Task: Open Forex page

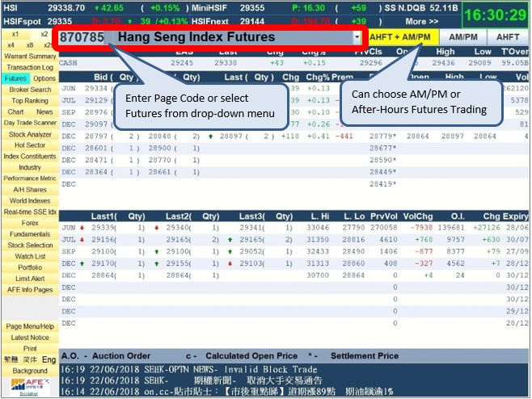Action: [x=30, y=223]
